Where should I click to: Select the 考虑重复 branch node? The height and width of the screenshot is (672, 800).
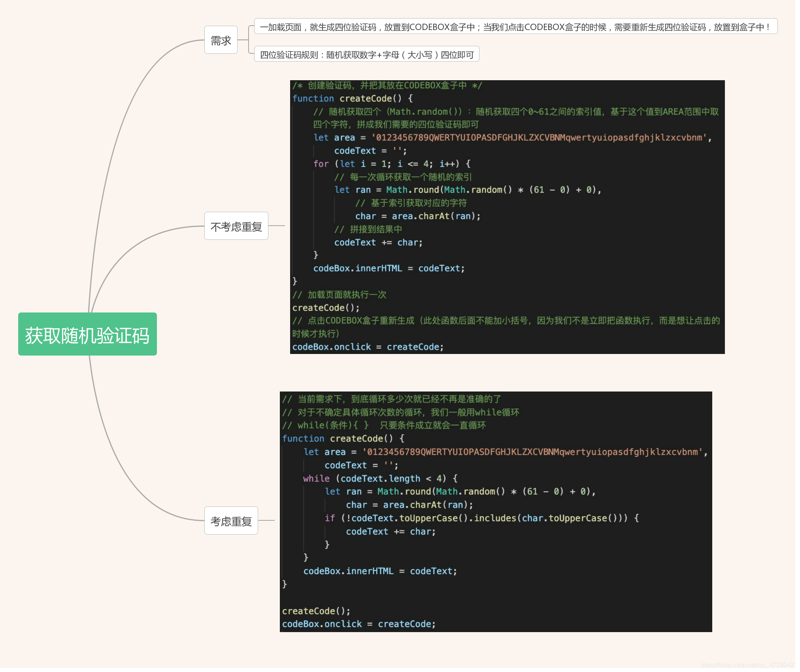231,521
